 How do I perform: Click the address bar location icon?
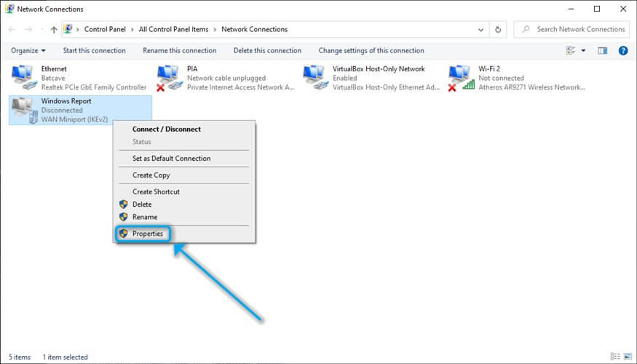68,29
